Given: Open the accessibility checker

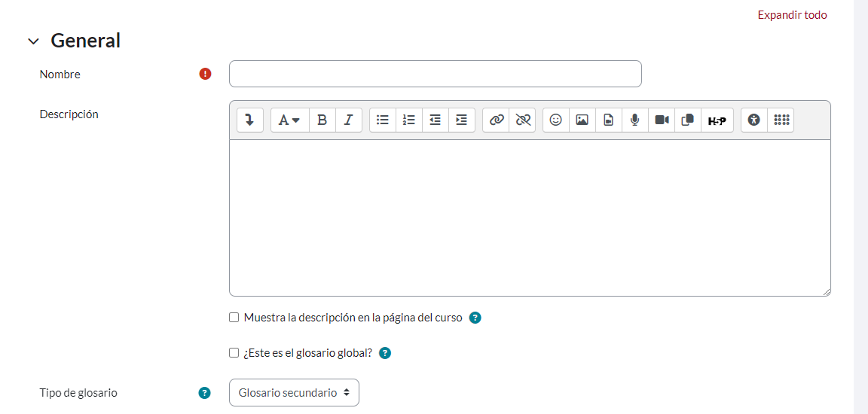Looking at the screenshot, I should 754,120.
